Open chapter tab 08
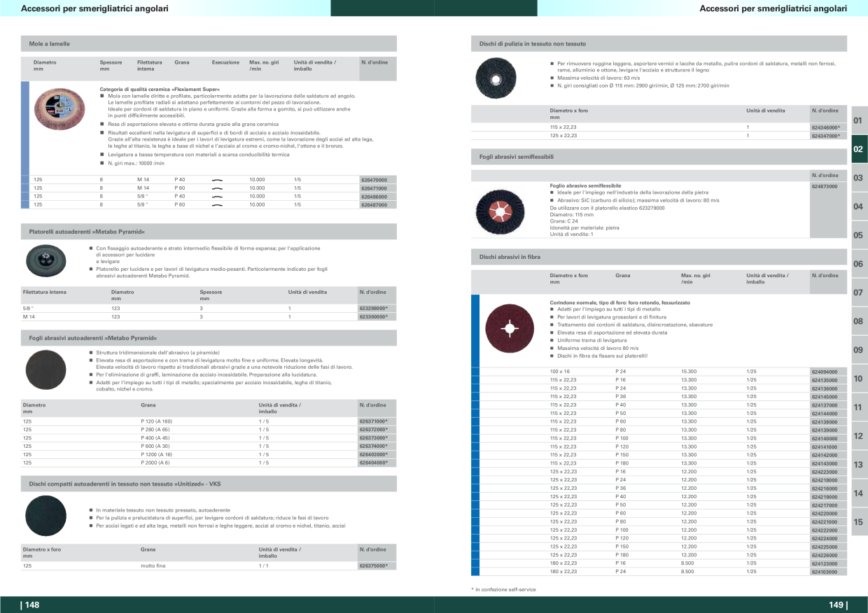Screen dimensions: 868x613 858,321
